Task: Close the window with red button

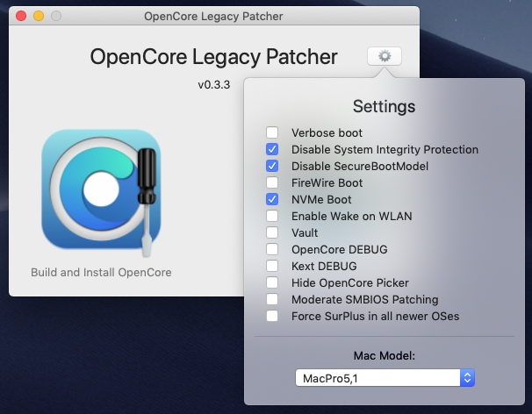Action: [21, 16]
